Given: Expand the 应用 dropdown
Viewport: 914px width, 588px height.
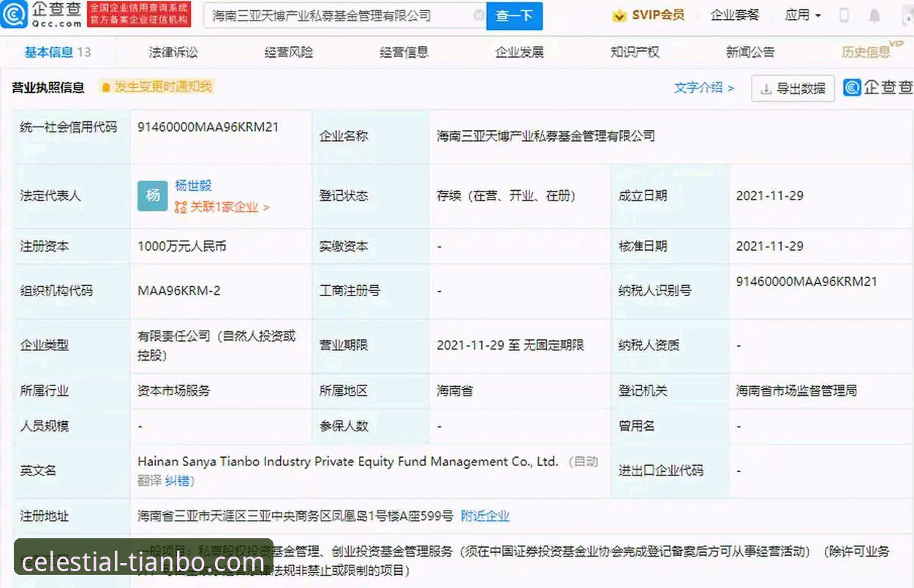Looking at the screenshot, I should pyautogui.click(x=803, y=15).
